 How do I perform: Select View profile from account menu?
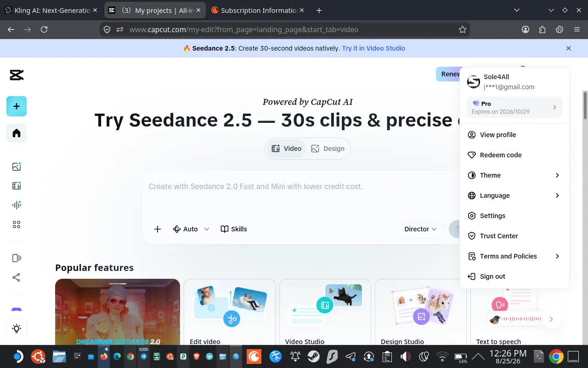(x=514, y=135)
